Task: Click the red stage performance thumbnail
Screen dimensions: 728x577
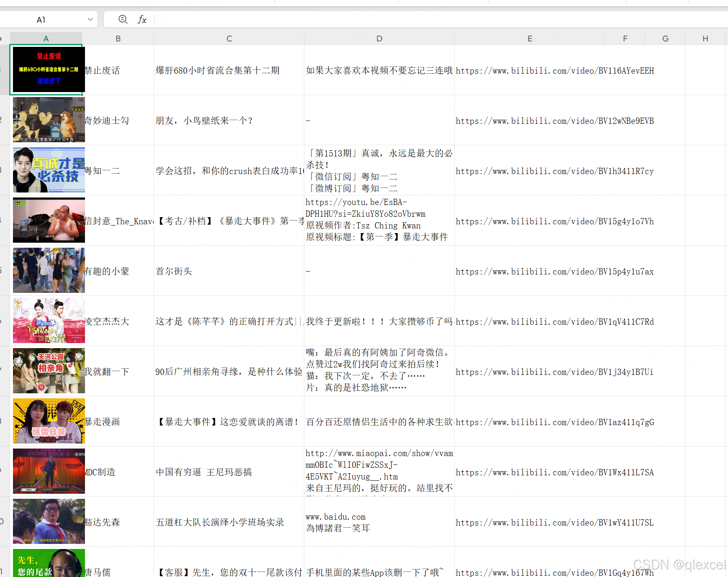Action: pyautogui.click(x=49, y=471)
